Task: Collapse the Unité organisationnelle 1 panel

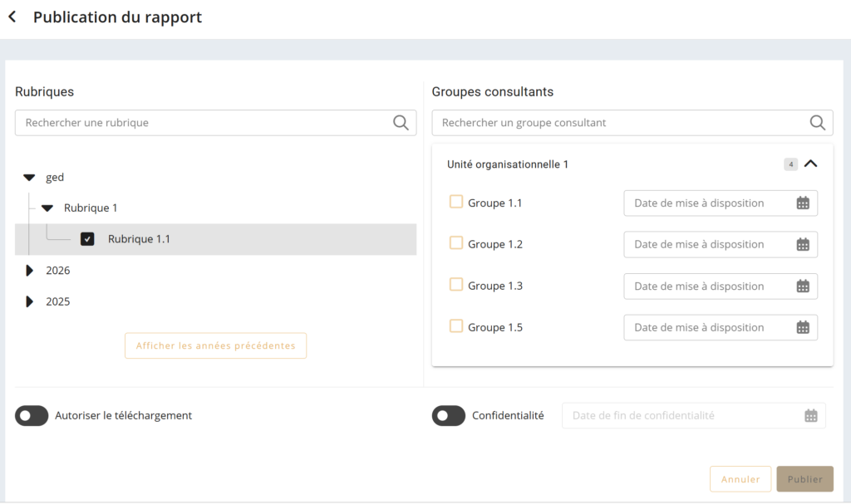Action: [811, 164]
